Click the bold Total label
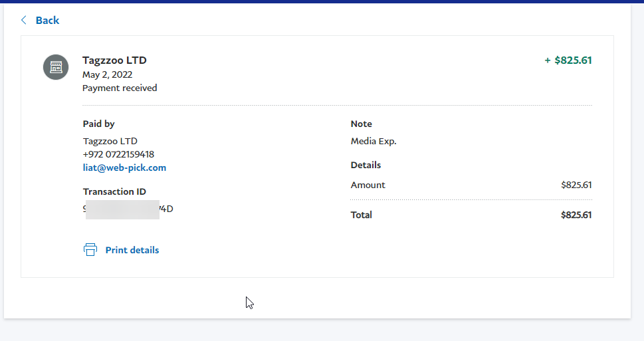Viewport: 644px width, 341px height. pos(362,215)
